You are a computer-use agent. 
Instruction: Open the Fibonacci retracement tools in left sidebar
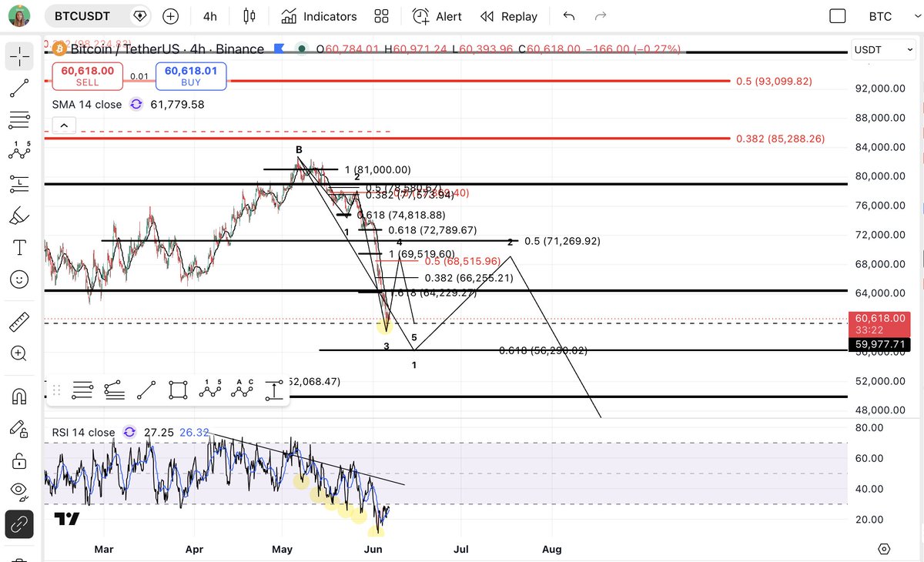(x=19, y=120)
